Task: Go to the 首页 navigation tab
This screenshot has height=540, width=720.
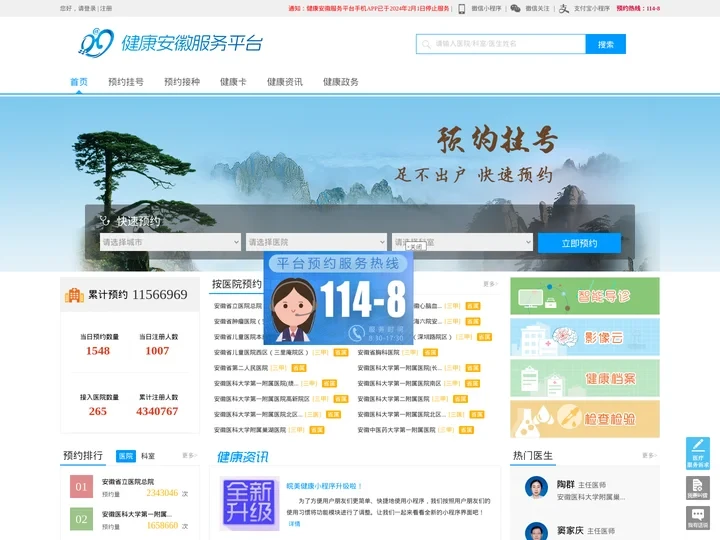Action: tap(79, 82)
